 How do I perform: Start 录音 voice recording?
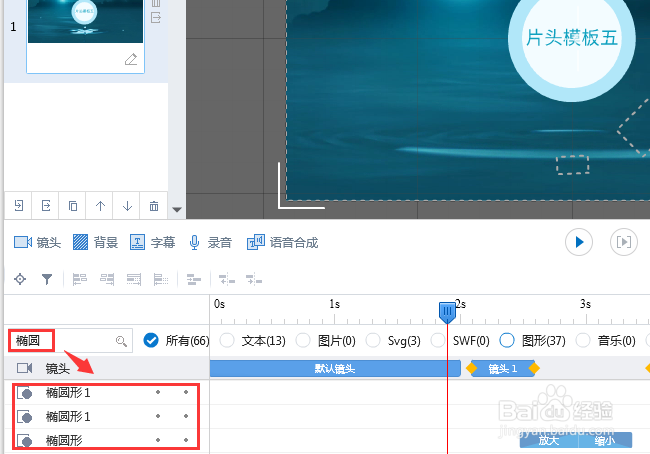point(210,242)
